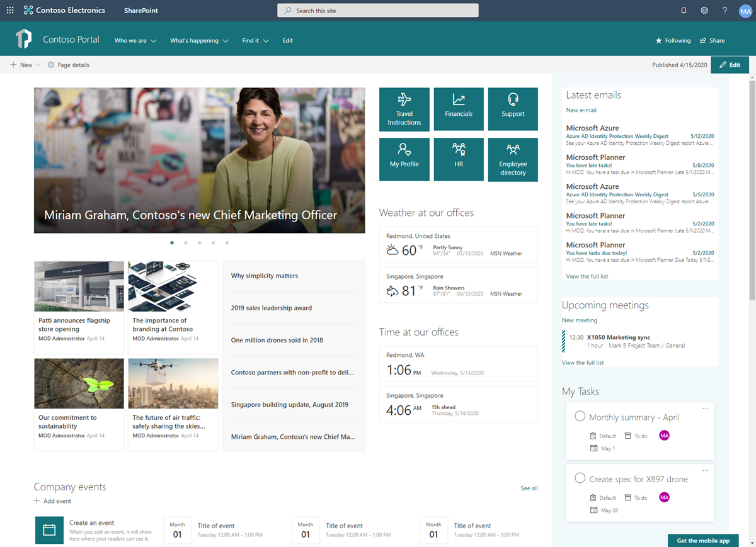Click the Contoso Portal site logo

(x=24, y=39)
